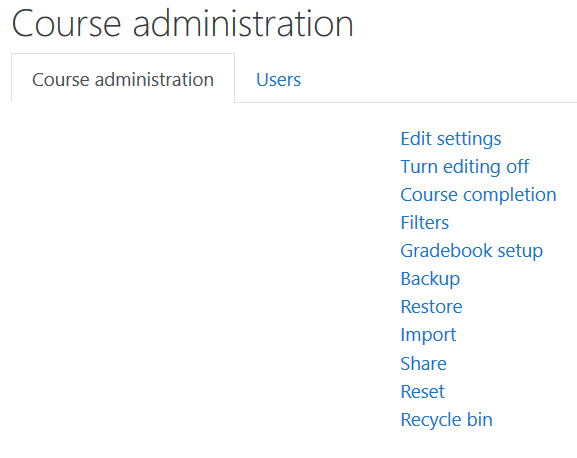Open the Recycle bin
577x458 pixels.
[x=446, y=420]
